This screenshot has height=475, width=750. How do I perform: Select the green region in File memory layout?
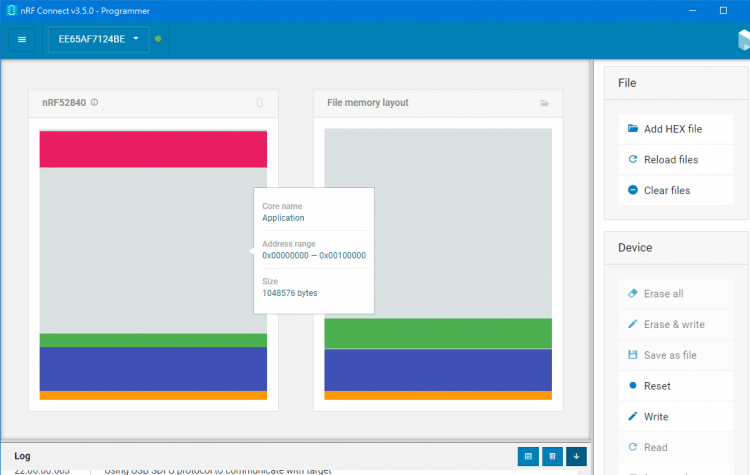point(438,333)
